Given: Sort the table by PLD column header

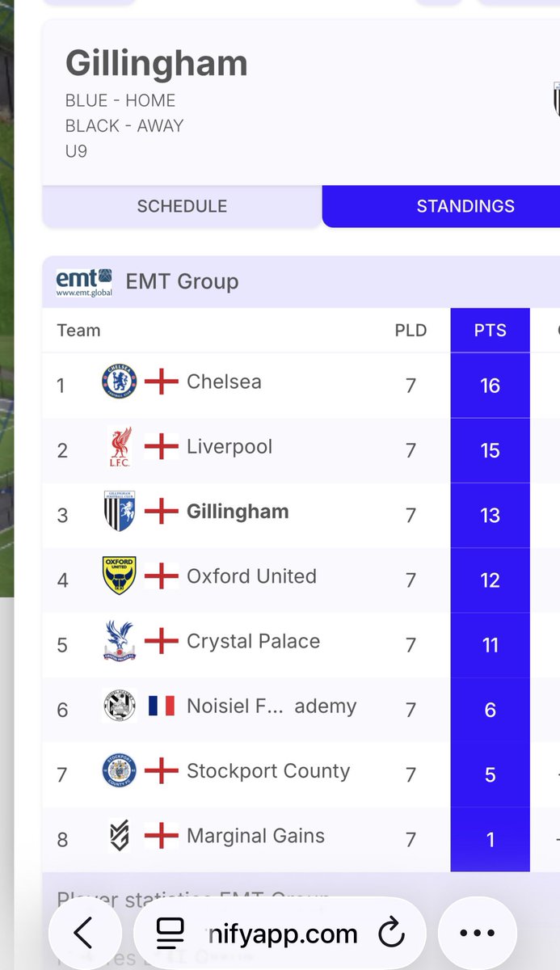Looking at the screenshot, I should (x=411, y=331).
